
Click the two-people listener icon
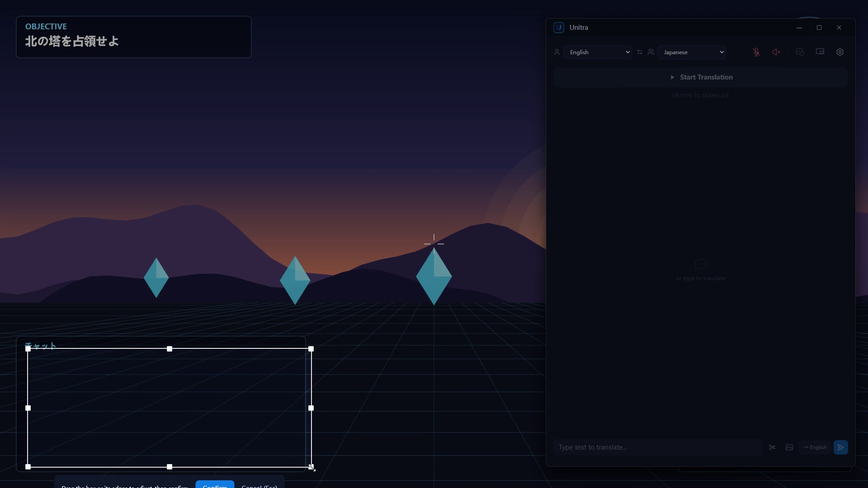(651, 52)
